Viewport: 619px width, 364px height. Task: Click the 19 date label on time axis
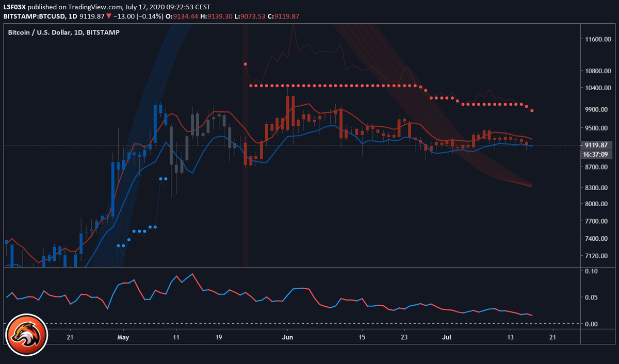coord(219,337)
